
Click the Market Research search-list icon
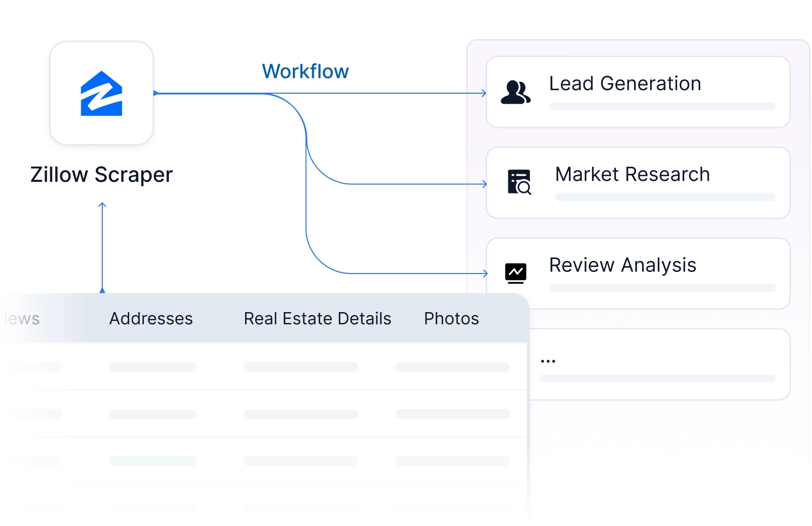coord(519,182)
